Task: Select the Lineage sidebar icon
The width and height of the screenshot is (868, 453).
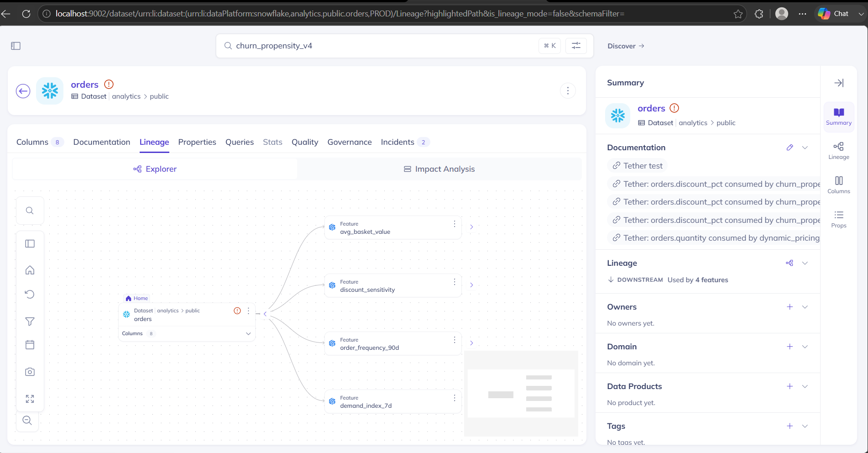Action: pos(839,151)
